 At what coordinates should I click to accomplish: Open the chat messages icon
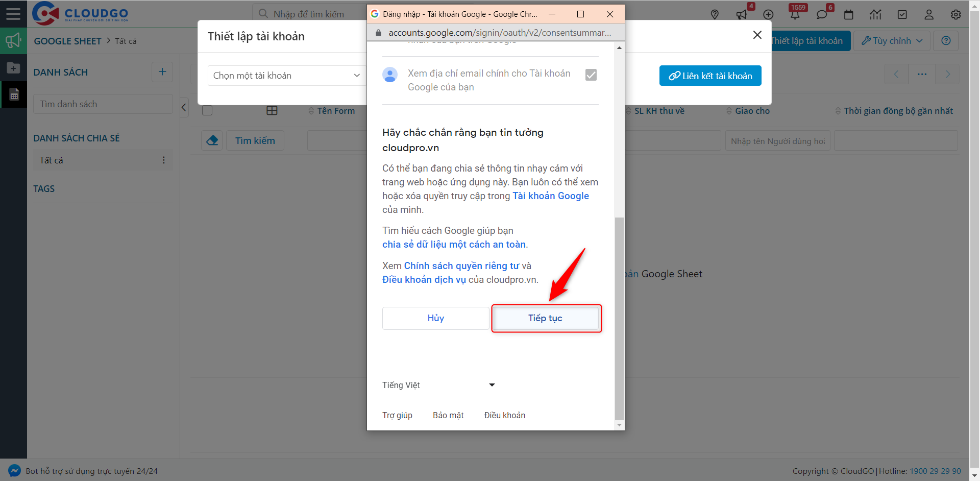(x=822, y=15)
